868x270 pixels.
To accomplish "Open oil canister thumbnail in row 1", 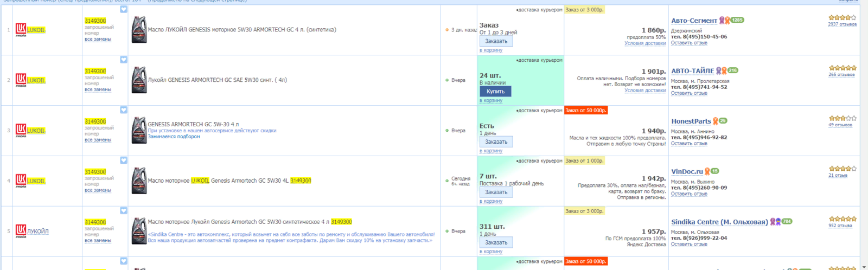I will (x=139, y=30).
